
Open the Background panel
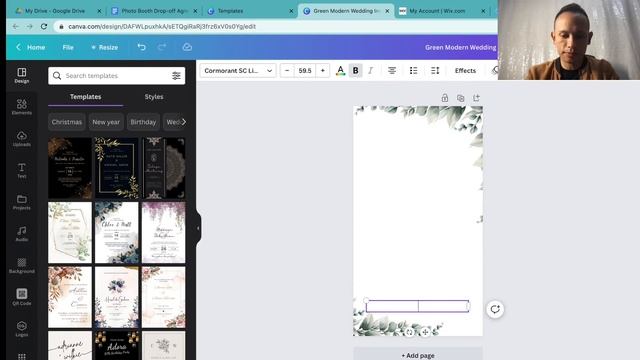(x=22, y=266)
